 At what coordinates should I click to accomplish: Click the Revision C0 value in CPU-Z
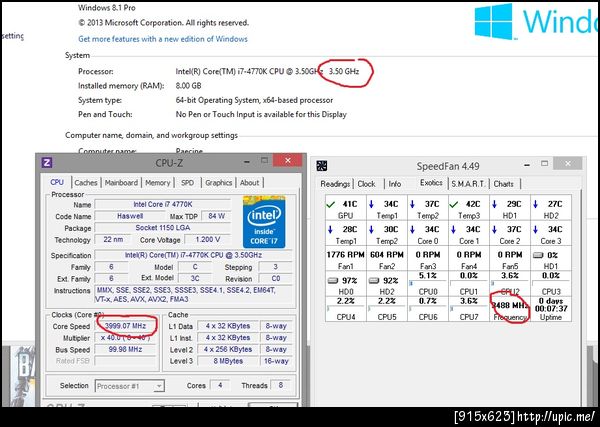pyautogui.click(x=276, y=279)
